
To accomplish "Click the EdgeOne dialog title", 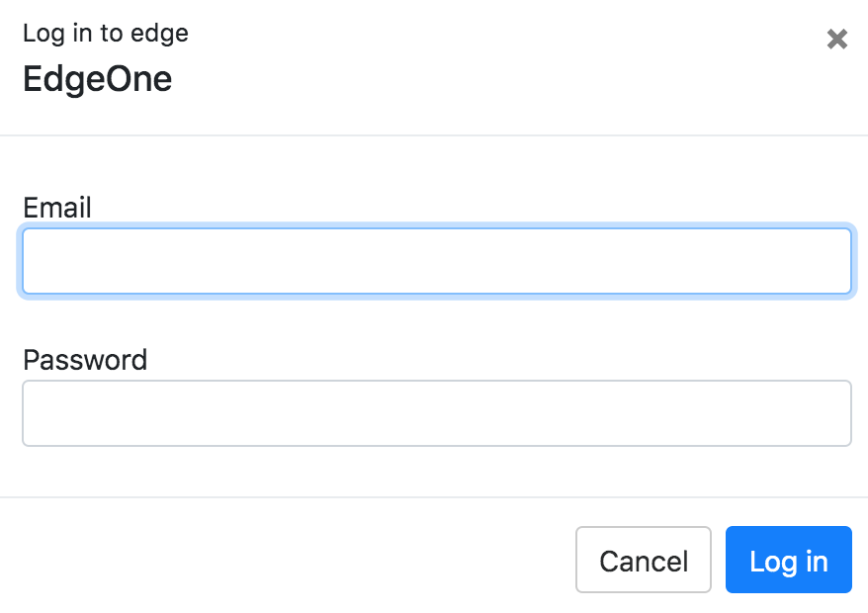I will (97, 79).
